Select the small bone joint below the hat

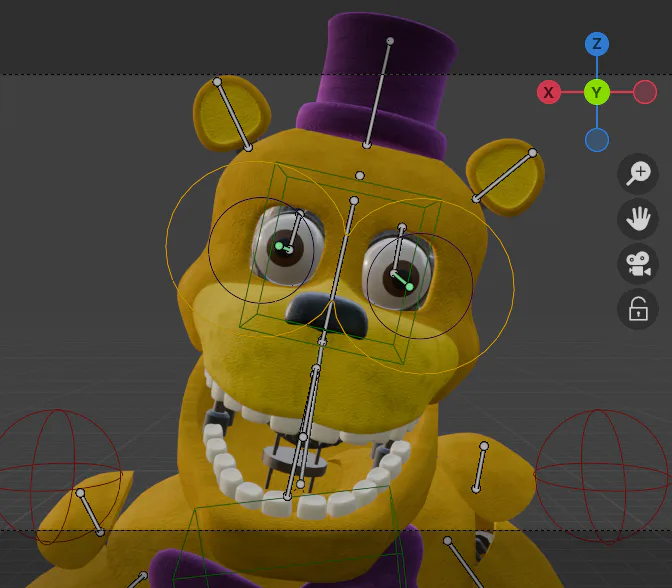click(360, 176)
